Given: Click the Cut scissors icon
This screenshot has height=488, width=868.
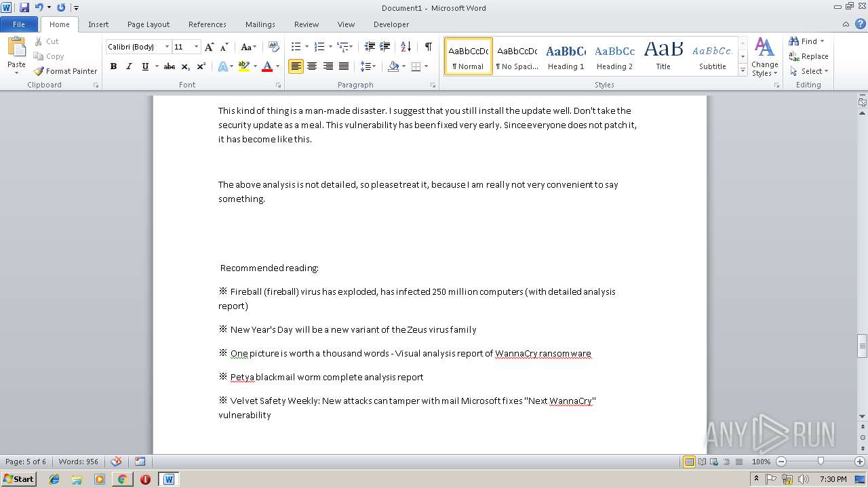Looking at the screenshot, I should tap(39, 41).
